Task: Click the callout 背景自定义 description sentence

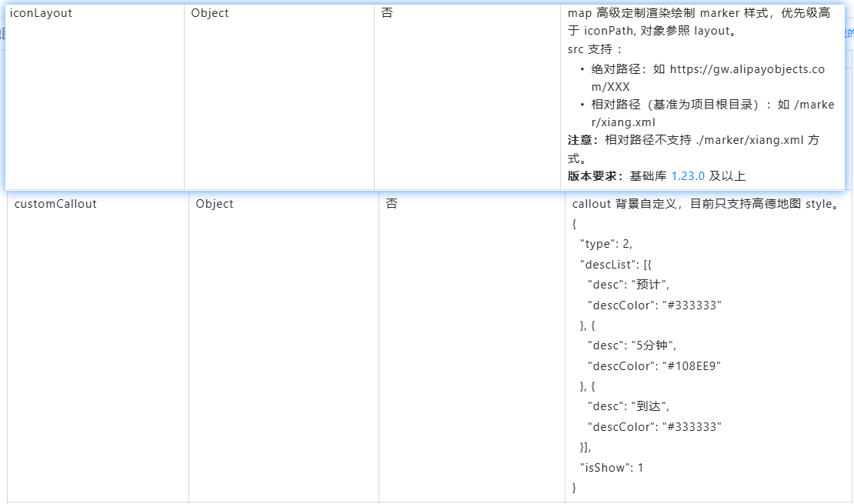Action: coord(706,204)
